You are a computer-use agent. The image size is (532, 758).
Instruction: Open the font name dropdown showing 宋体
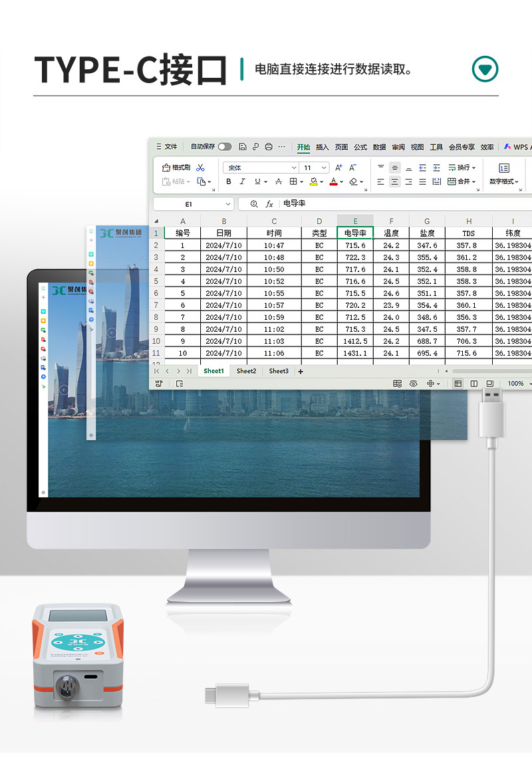tap(293, 168)
